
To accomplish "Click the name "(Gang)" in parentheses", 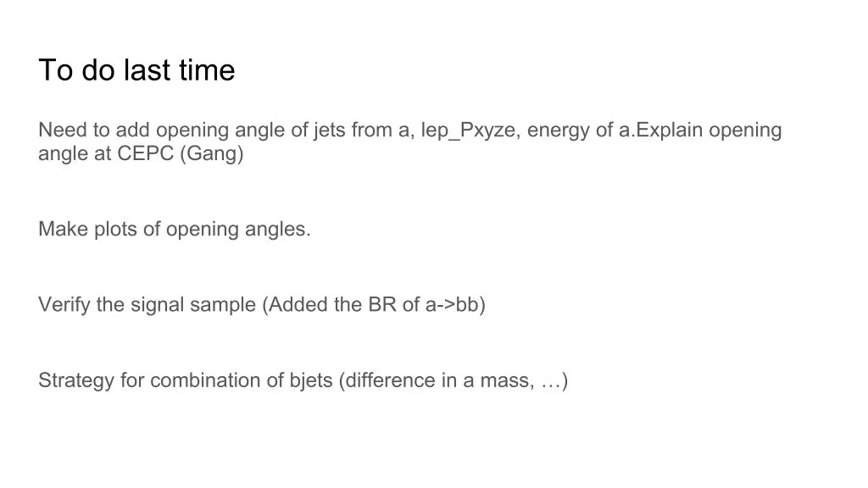I will 212,154.
